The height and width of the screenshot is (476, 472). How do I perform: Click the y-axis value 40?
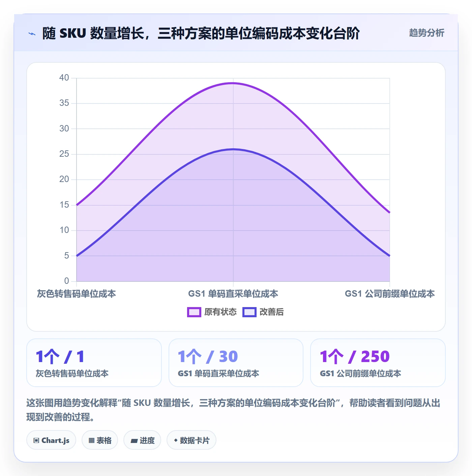point(64,78)
